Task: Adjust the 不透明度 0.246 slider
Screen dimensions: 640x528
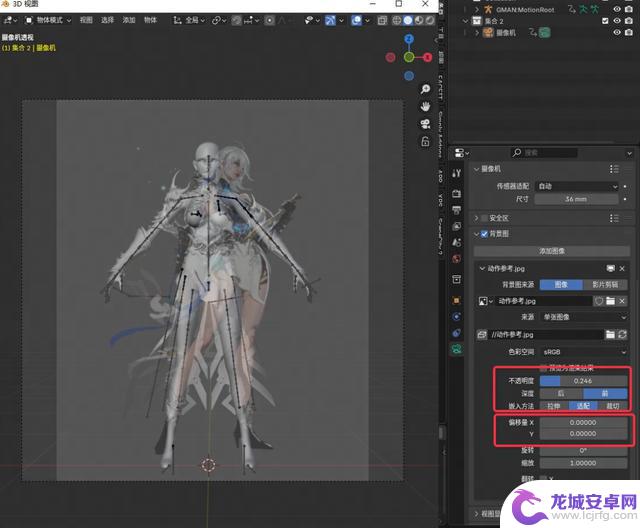Action: point(584,381)
